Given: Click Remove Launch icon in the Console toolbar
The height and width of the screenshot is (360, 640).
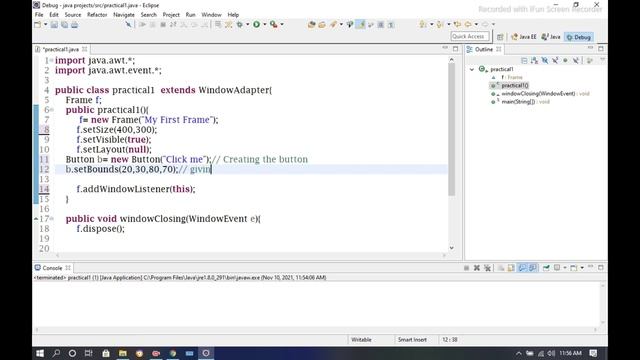Looking at the screenshot, I should (477, 268).
